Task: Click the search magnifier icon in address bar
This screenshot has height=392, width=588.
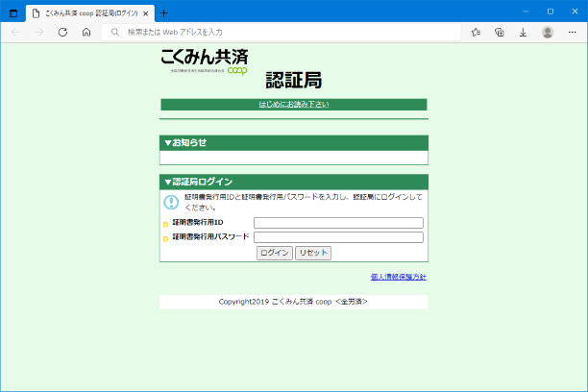Action: pos(115,33)
